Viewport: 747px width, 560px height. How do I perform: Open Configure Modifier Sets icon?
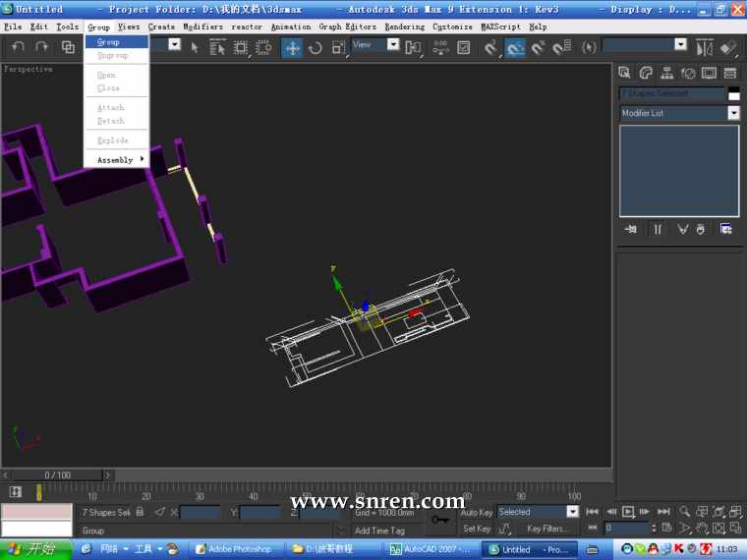pyautogui.click(x=726, y=229)
